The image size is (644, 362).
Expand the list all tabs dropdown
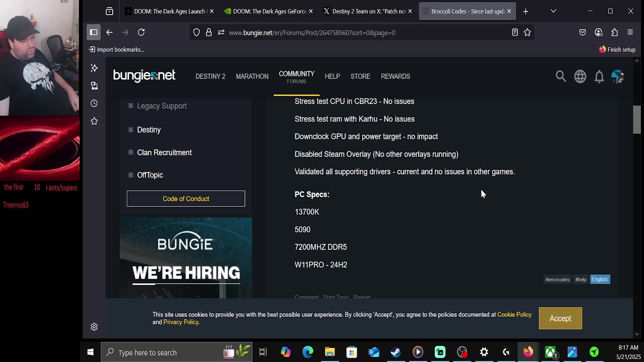pos(553,11)
